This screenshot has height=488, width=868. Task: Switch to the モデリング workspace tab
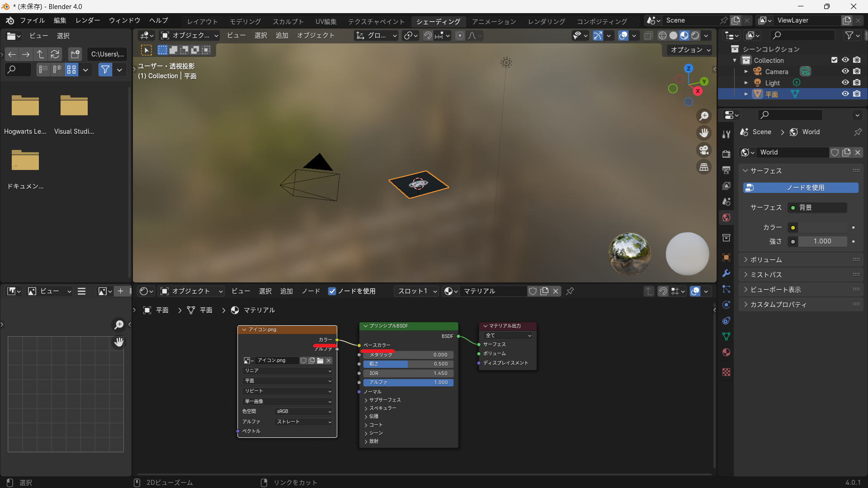click(x=245, y=21)
